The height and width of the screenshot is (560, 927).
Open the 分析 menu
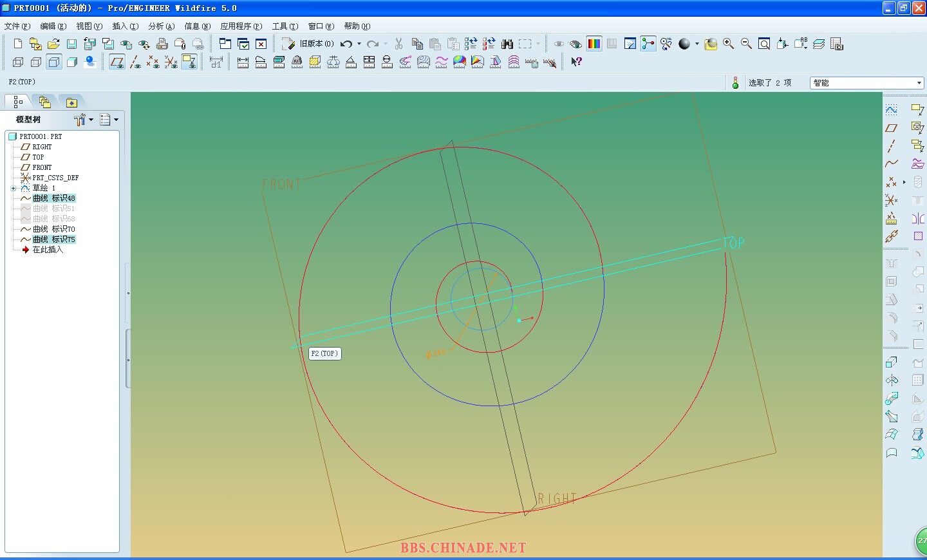161,26
